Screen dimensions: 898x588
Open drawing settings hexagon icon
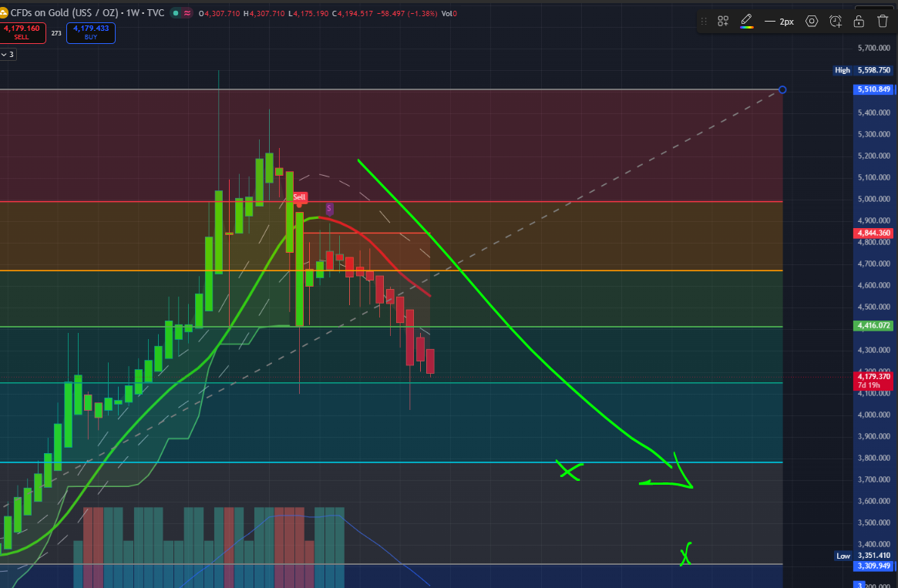pos(812,21)
